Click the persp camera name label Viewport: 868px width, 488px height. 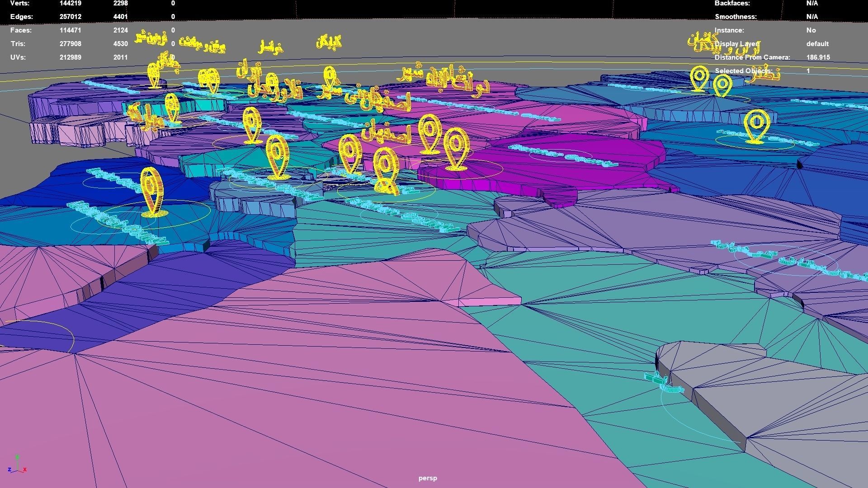tap(428, 478)
